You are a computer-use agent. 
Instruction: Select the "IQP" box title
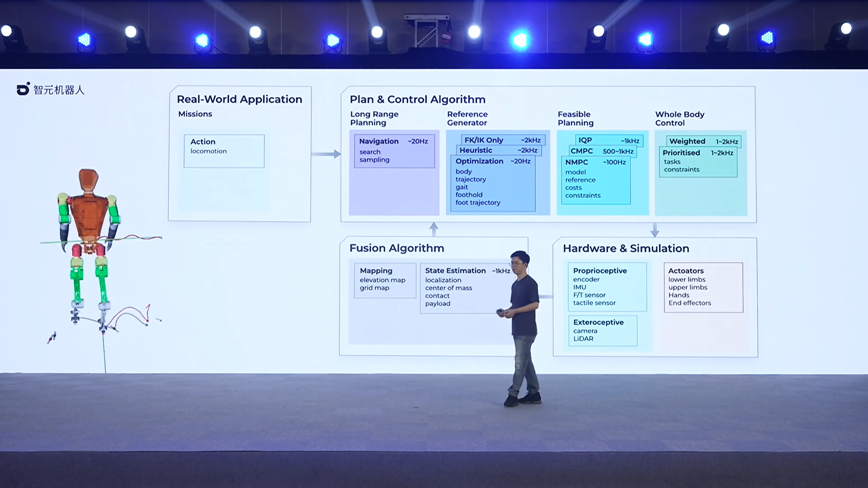coord(585,140)
